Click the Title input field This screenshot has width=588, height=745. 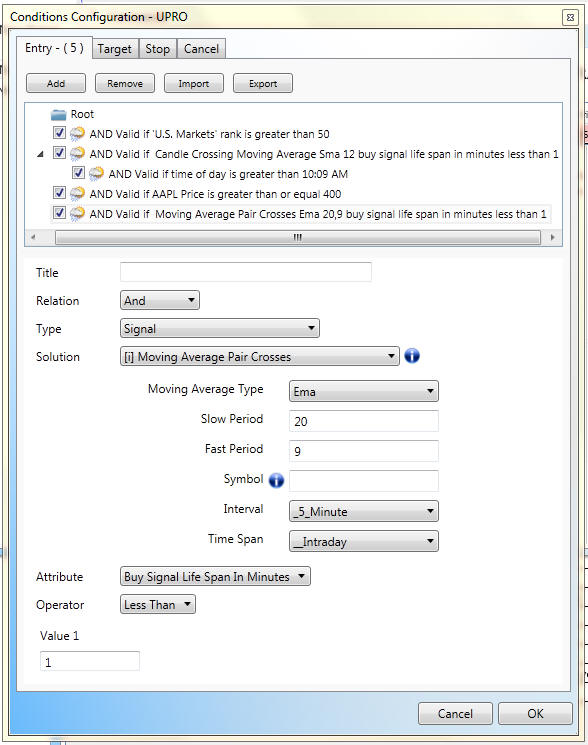(246, 272)
